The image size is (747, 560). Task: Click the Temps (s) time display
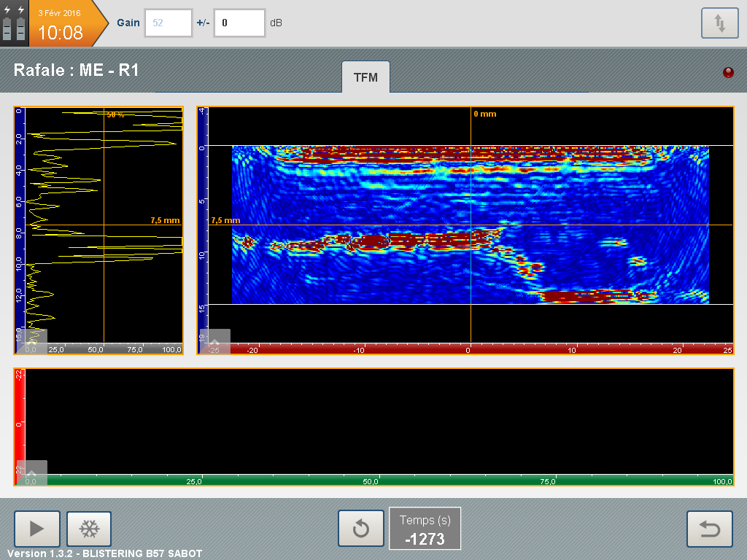[x=425, y=529]
